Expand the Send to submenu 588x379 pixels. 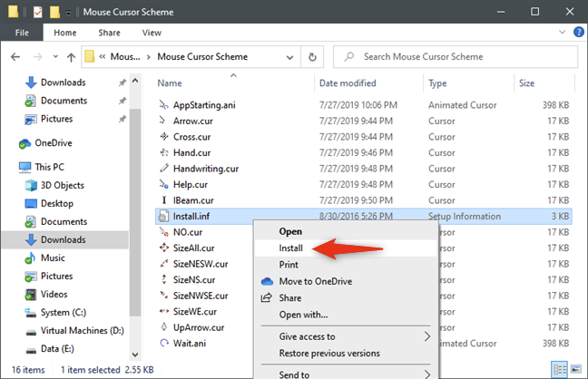tap(346, 374)
